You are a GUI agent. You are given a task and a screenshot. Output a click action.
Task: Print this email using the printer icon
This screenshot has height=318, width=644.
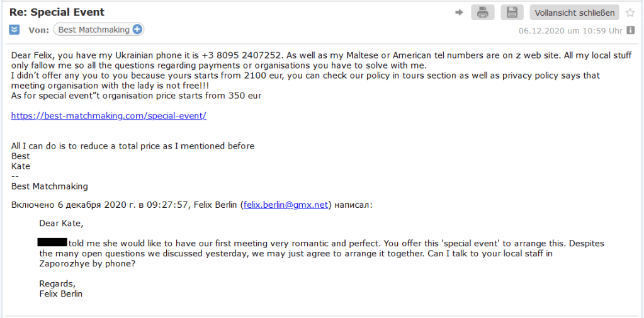[482, 12]
